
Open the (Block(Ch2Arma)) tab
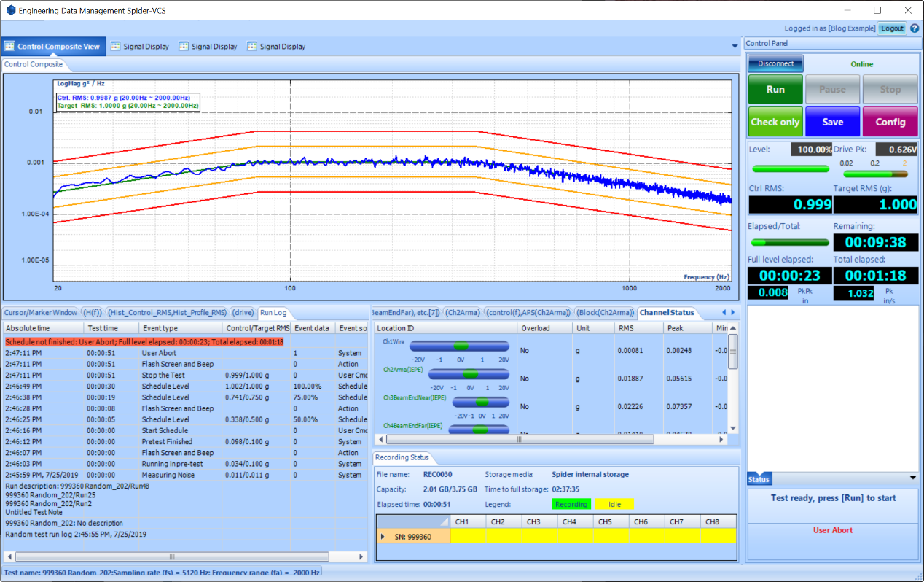(605, 312)
